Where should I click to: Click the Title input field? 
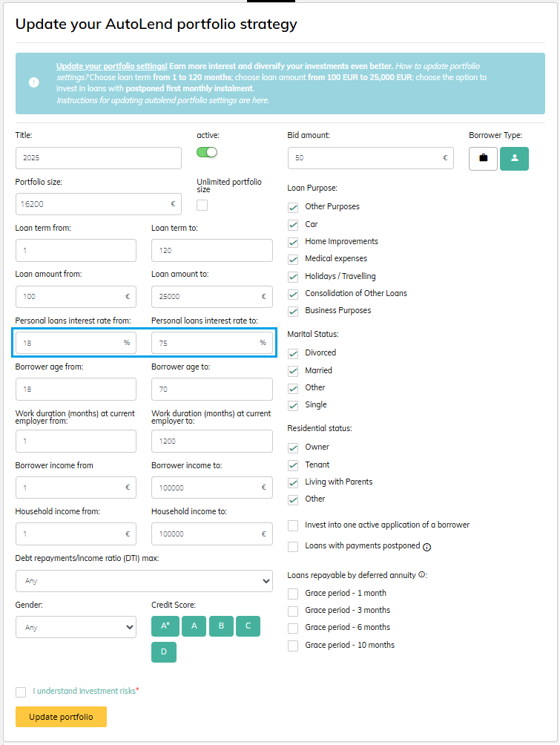click(98, 158)
